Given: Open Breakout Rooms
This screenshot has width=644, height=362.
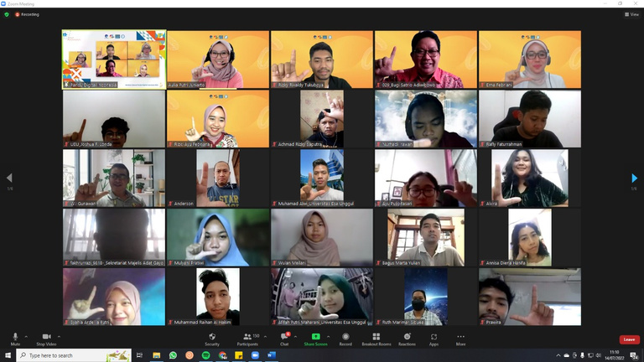Looking at the screenshot, I should [x=376, y=339].
